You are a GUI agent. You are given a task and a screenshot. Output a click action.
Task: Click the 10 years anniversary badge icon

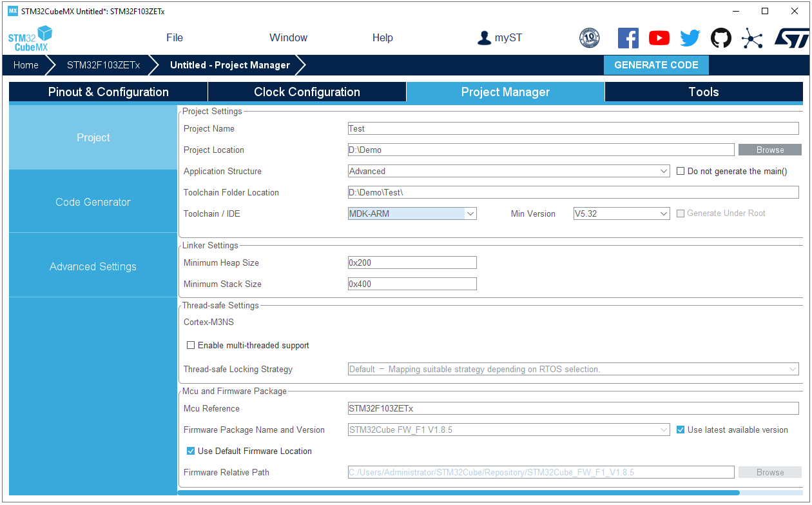tap(589, 38)
